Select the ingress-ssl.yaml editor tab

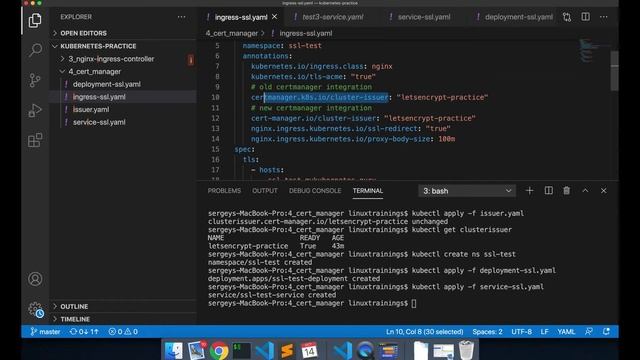tap(241, 17)
